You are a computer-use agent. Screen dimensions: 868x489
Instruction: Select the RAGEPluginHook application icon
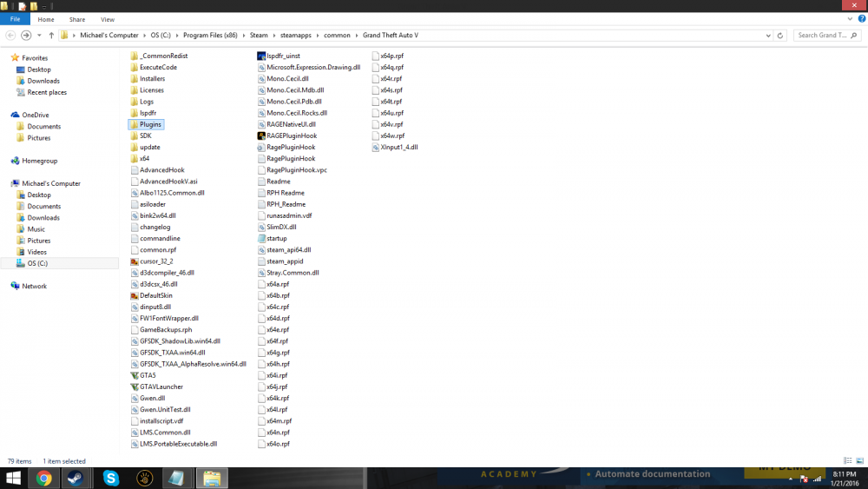point(261,135)
